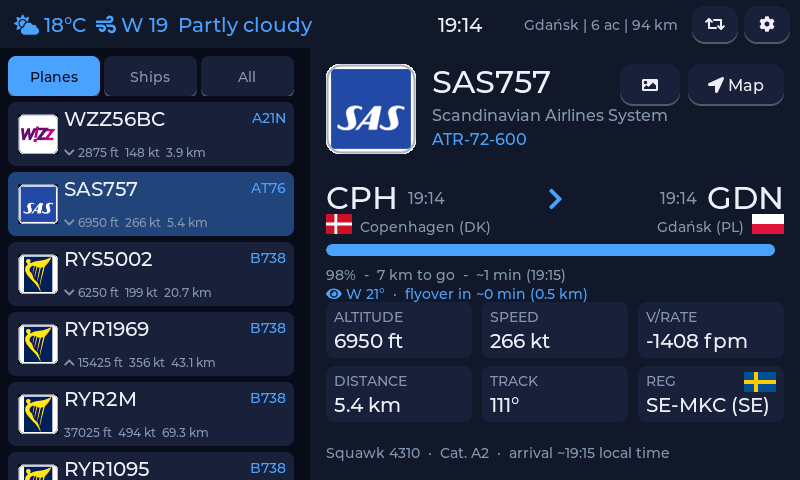Select the Planes tab
Viewport: 800px width, 480px height.
[54, 76]
